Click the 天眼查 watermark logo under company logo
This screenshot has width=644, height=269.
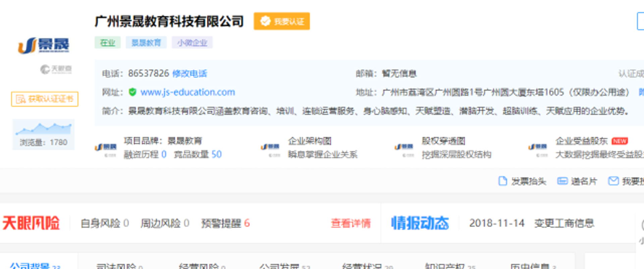click(56, 69)
